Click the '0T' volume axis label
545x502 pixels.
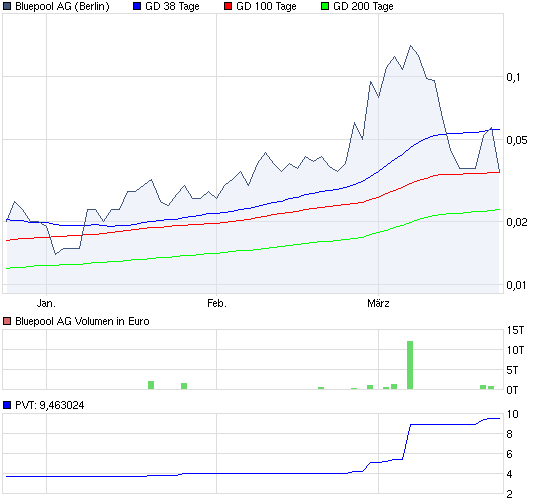(512, 390)
